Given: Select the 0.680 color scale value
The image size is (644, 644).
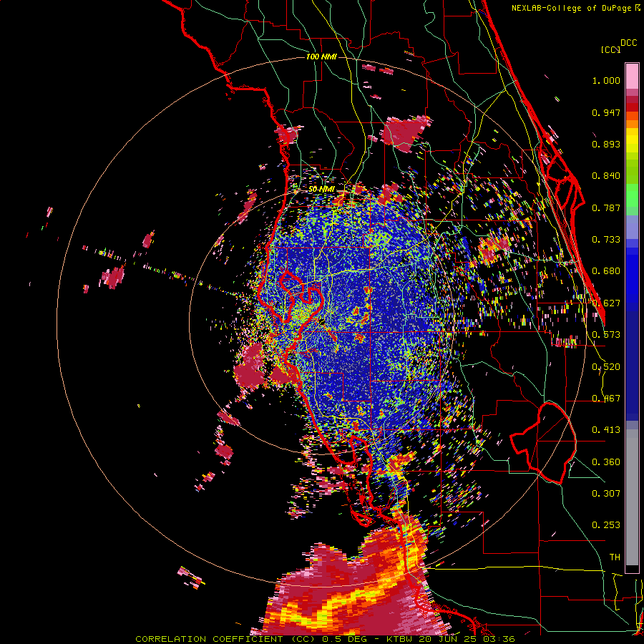Looking at the screenshot, I should 606,271.
